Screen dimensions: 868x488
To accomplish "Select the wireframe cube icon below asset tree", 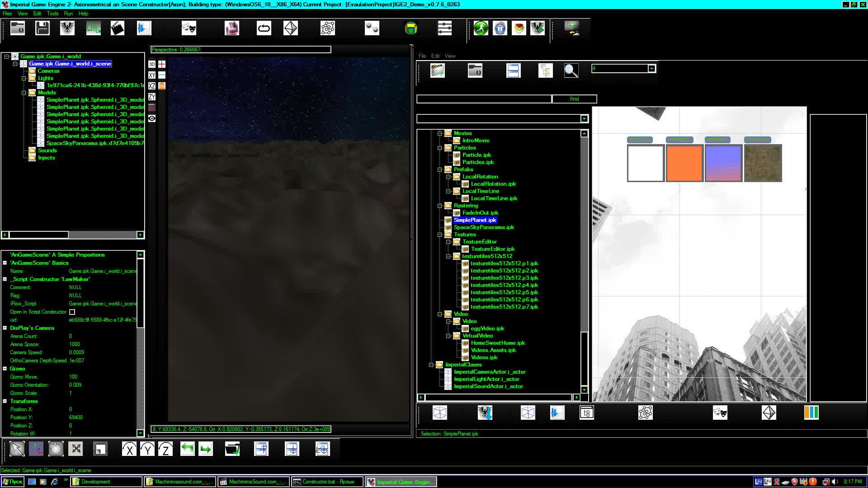I will [439, 412].
